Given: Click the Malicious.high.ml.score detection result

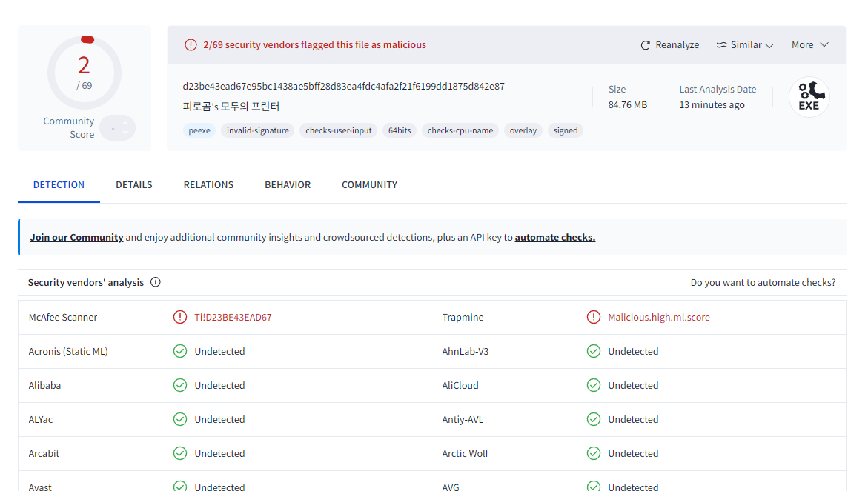Looking at the screenshot, I should coord(659,318).
